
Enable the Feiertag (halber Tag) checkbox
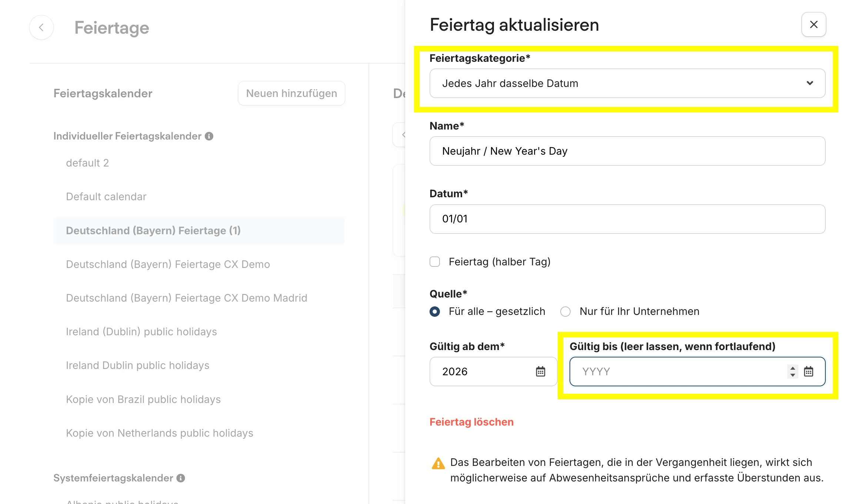[435, 262]
